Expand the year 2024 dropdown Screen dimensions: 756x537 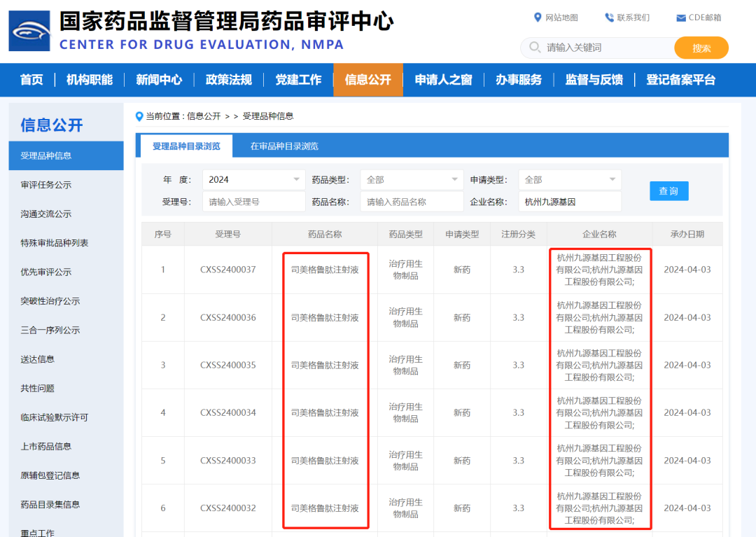coord(296,180)
